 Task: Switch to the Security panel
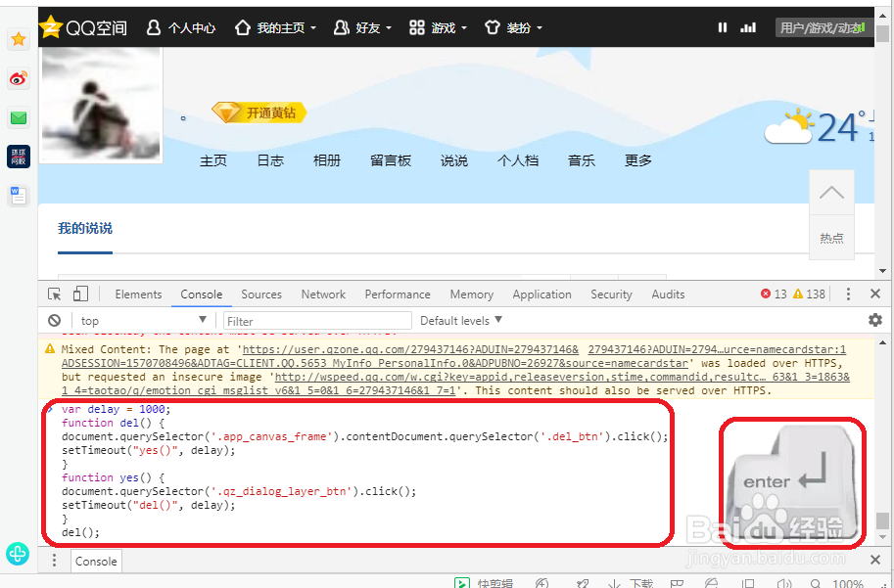611,294
